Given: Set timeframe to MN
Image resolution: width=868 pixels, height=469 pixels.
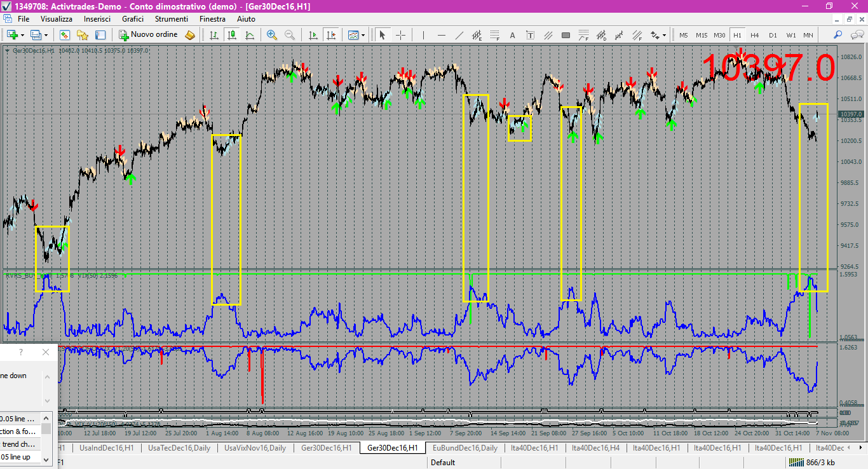Looking at the screenshot, I should click(x=808, y=35).
